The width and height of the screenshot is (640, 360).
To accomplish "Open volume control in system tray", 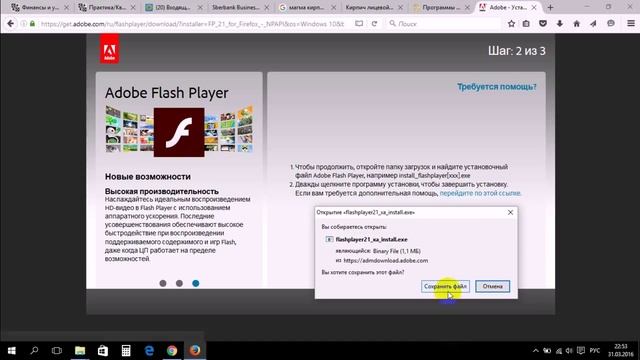I will [x=569, y=351].
